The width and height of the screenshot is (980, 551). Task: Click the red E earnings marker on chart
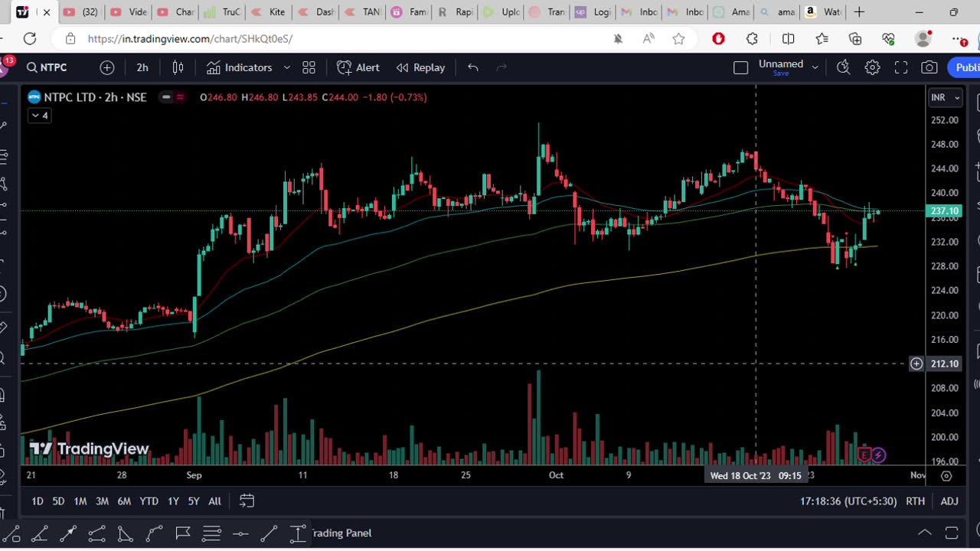click(x=864, y=455)
